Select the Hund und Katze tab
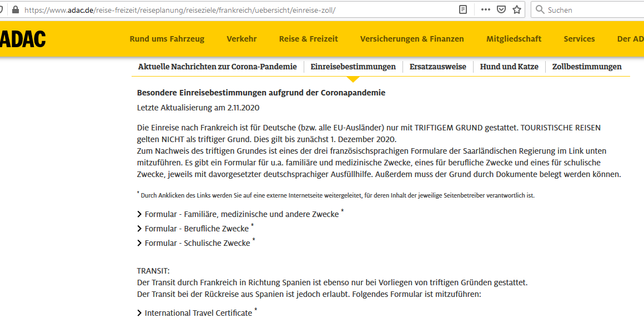Viewport: 644px width, 323px height. (509, 67)
